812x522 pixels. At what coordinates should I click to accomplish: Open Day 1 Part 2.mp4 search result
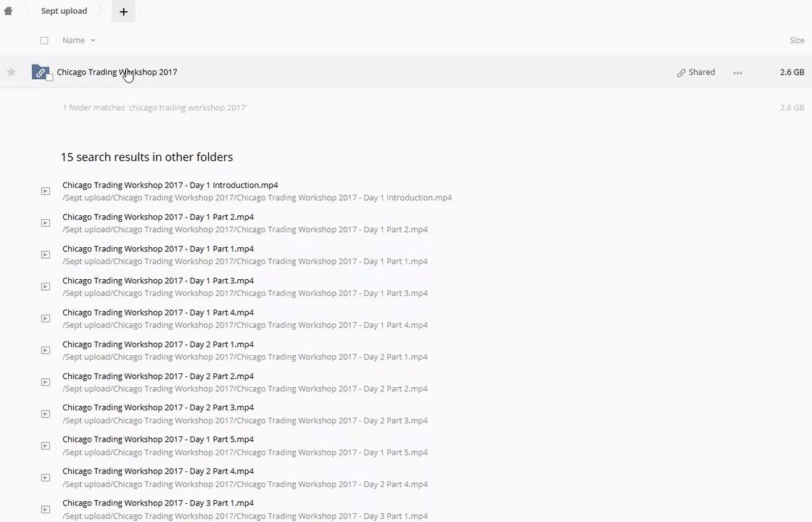point(158,217)
